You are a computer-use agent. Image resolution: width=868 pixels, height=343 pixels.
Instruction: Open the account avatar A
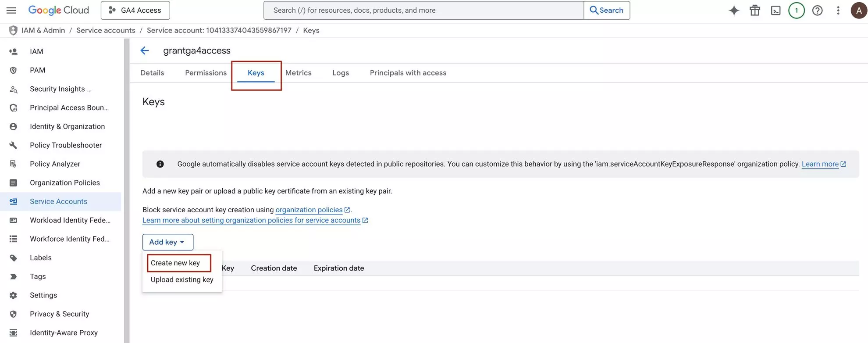coord(859,11)
